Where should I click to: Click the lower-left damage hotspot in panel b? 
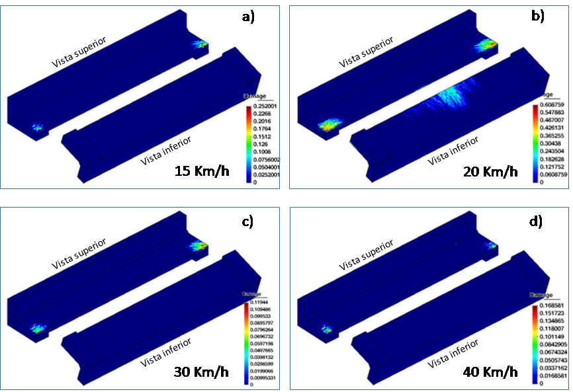tap(328, 124)
